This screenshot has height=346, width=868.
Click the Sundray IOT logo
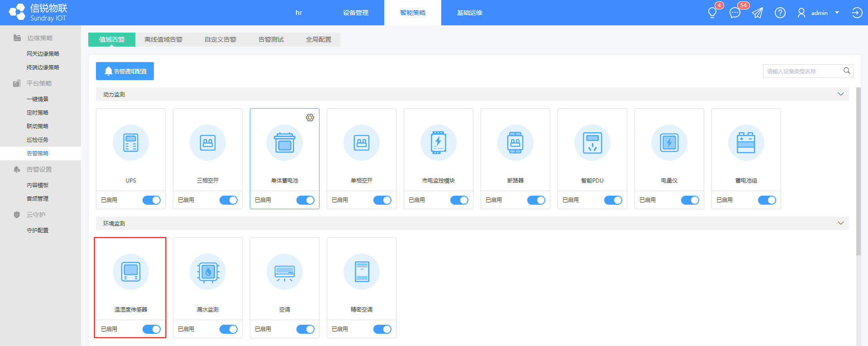[38, 12]
